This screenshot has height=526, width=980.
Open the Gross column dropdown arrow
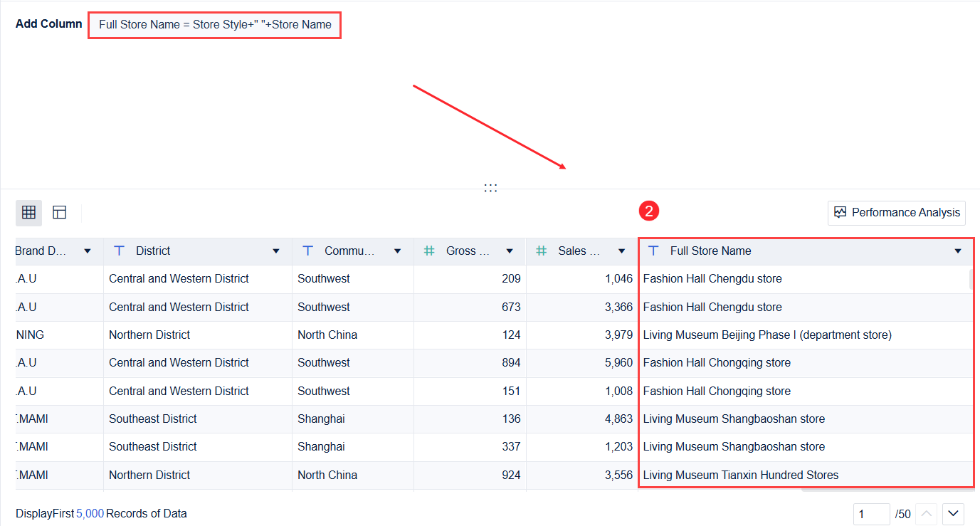[510, 251]
